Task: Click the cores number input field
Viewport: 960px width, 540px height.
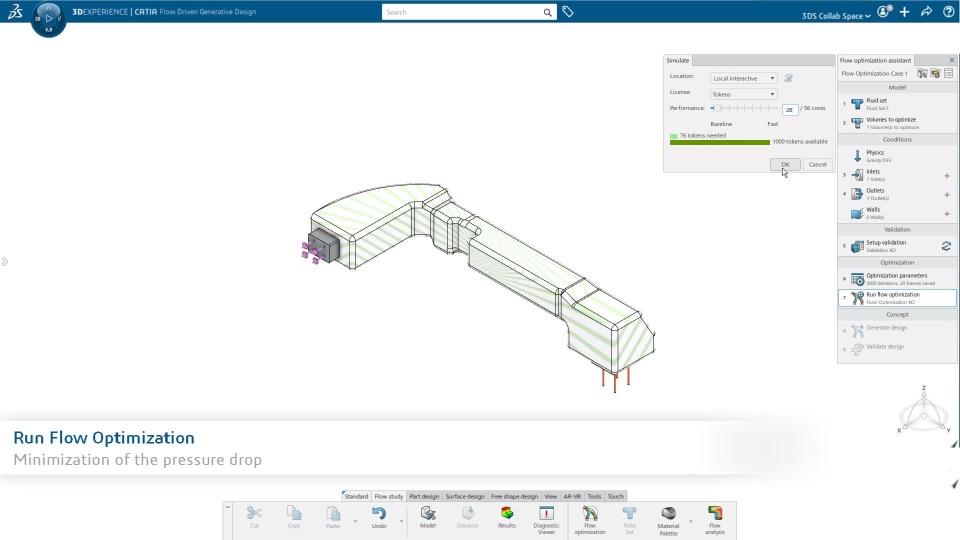Action: click(x=790, y=110)
